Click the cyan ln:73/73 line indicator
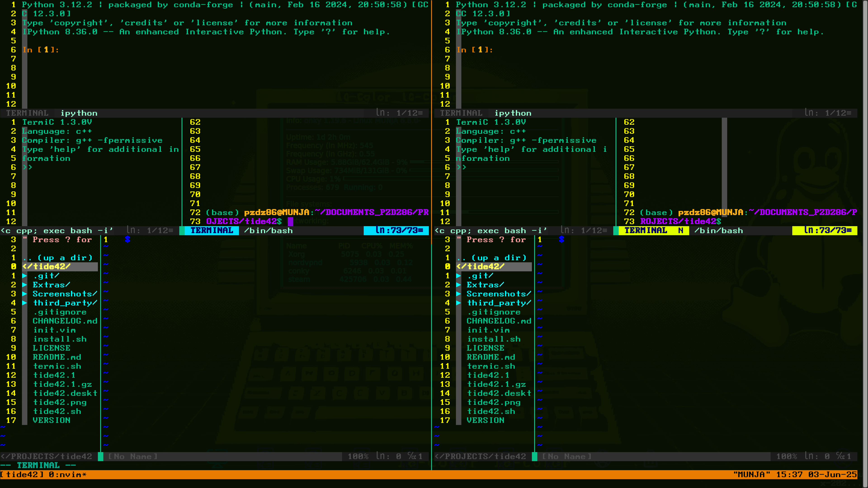Image resolution: width=868 pixels, height=488 pixels. [x=396, y=231]
